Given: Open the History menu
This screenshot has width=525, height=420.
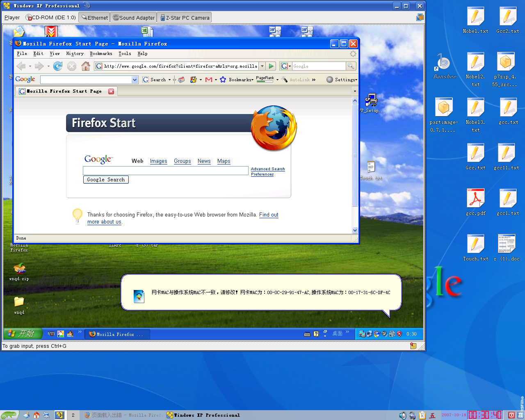Looking at the screenshot, I should 75,54.
